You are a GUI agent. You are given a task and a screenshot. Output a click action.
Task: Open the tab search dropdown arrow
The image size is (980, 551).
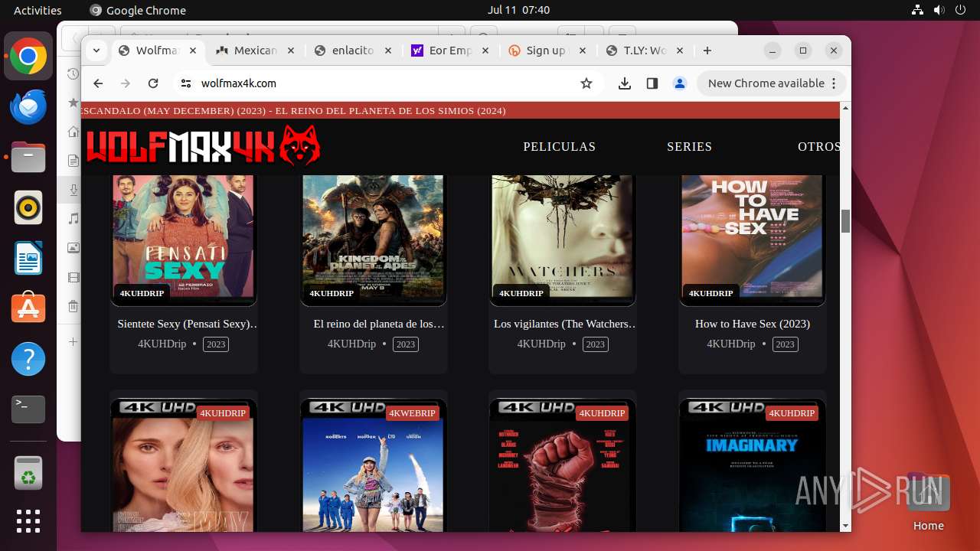96,51
